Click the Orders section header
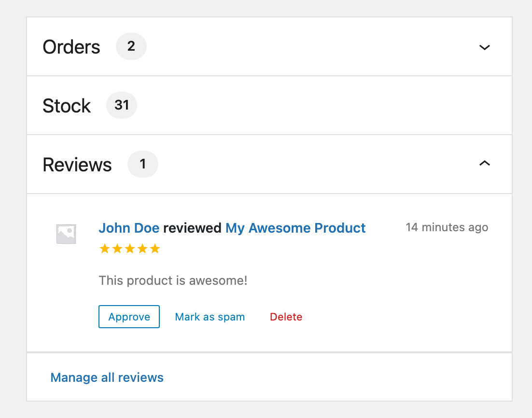The width and height of the screenshot is (532, 418). coord(71,46)
